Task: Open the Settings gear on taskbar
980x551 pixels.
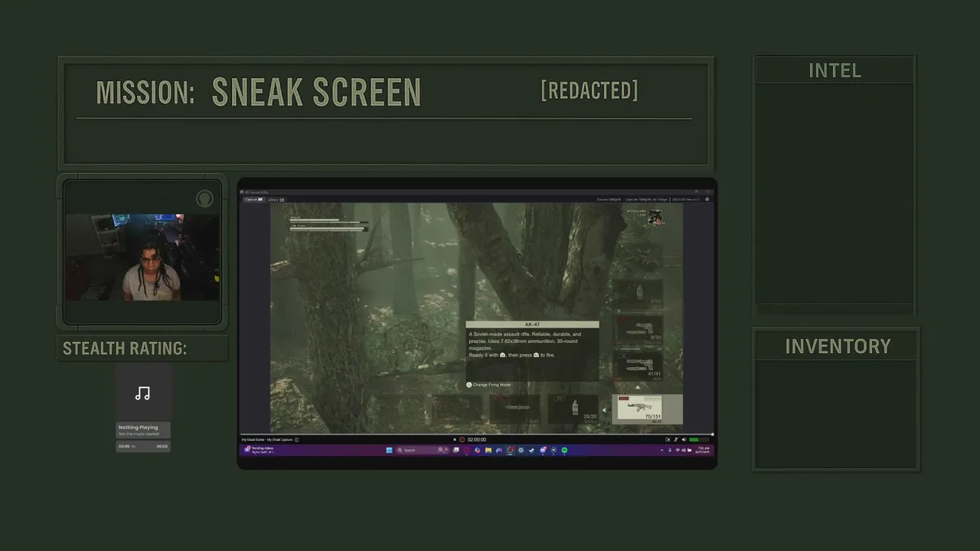Action: tap(521, 450)
